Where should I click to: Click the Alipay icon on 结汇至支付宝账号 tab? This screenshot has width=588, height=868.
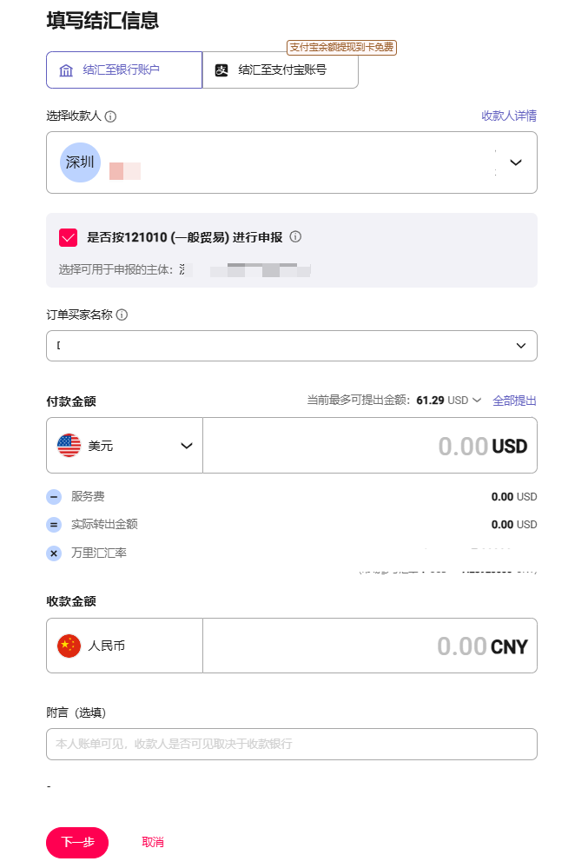tap(221, 70)
